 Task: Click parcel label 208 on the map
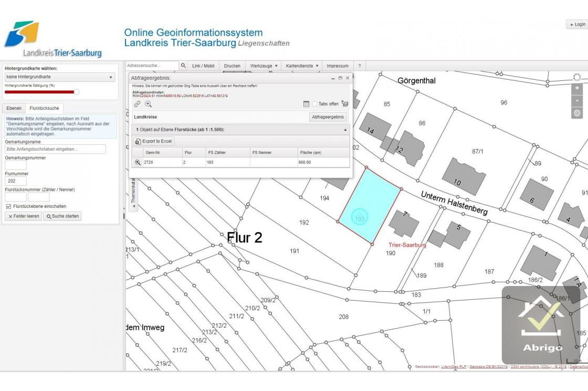click(343, 317)
